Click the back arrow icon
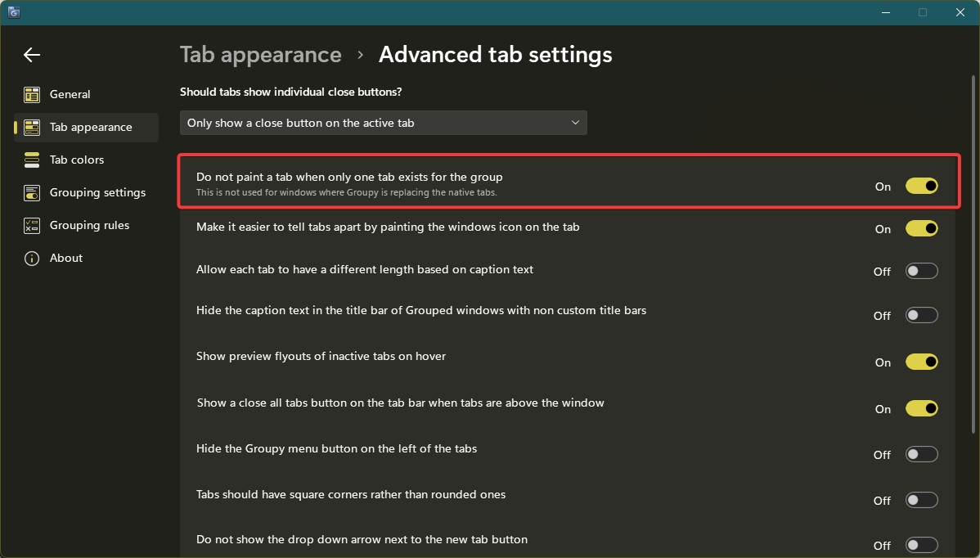 32,55
